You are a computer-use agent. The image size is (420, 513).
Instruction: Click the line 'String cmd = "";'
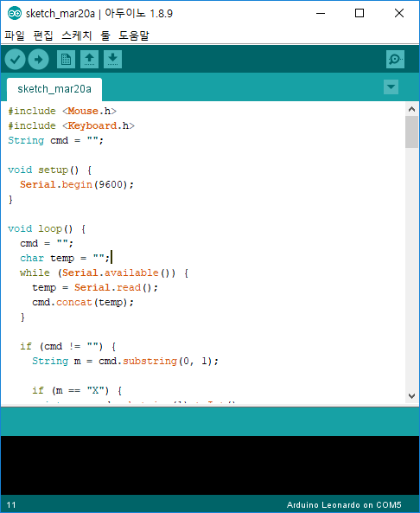point(55,141)
